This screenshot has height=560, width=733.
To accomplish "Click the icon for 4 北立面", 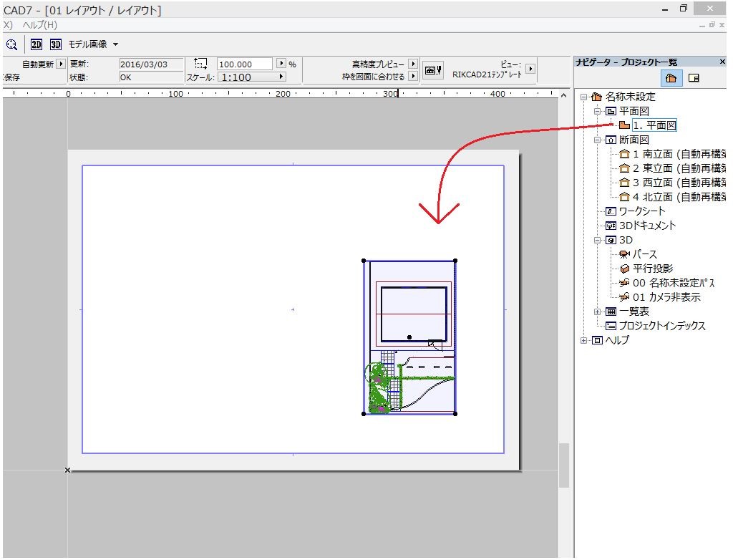I will pos(624,197).
